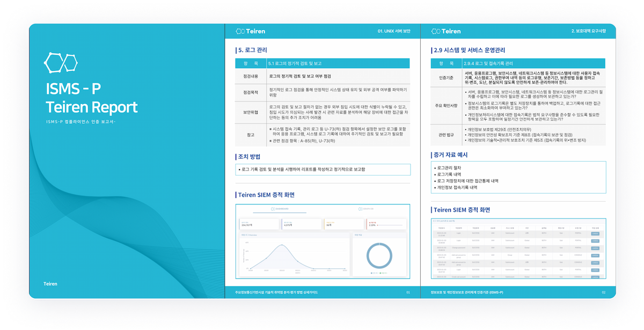Switch to the GRAPH DB tab

click(x=365, y=208)
